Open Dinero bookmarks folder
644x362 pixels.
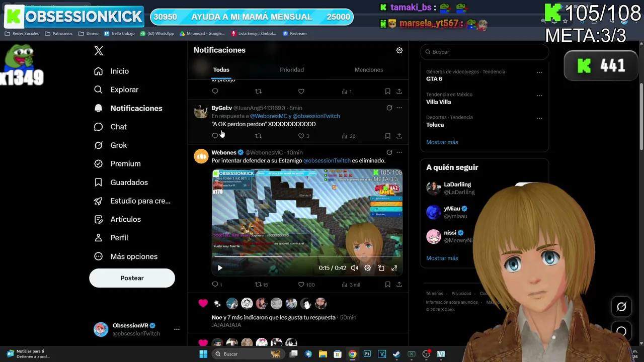(x=89, y=34)
